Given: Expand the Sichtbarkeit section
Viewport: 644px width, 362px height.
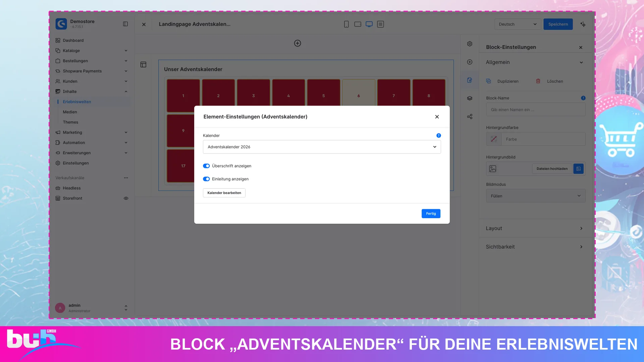Looking at the screenshot, I should coord(536,247).
